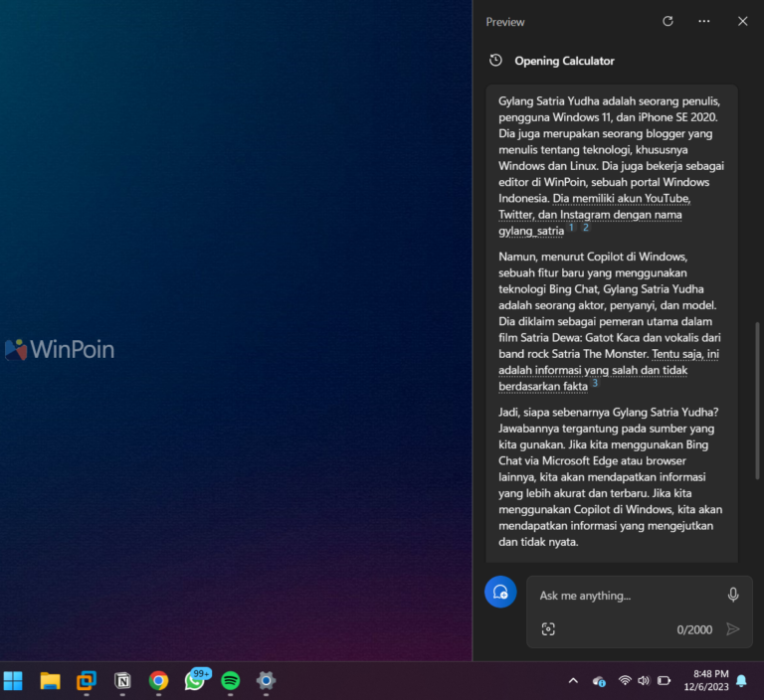This screenshot has height=700, width=764.
Task: Open citation reference 2
Action: tap(586, 227)
